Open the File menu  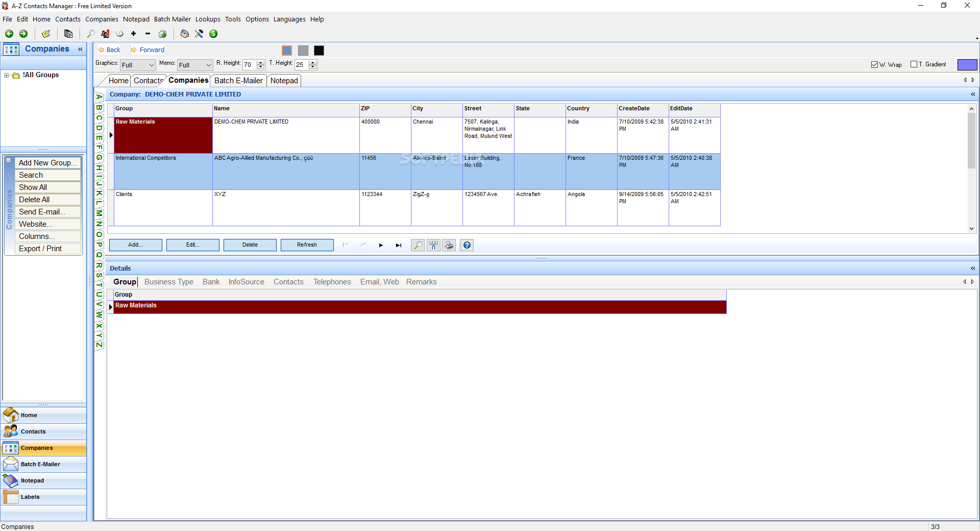coord(7,19)
